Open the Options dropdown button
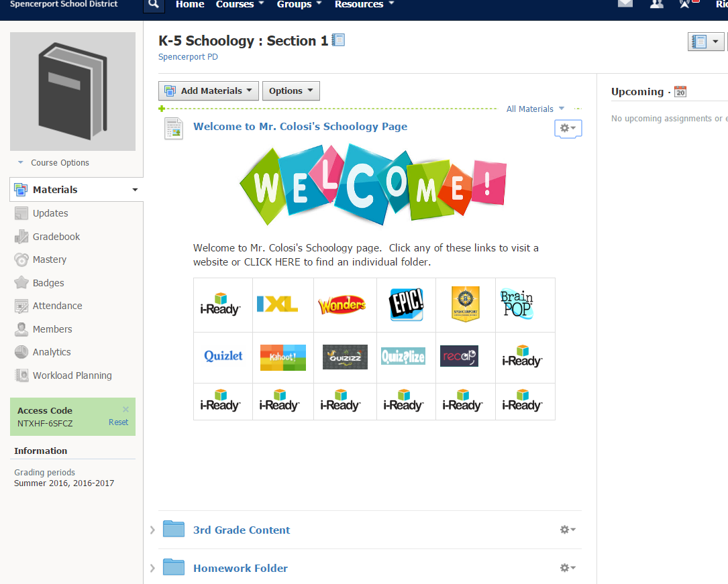Screen dimensions: 728x584 (x=291, y=91)
